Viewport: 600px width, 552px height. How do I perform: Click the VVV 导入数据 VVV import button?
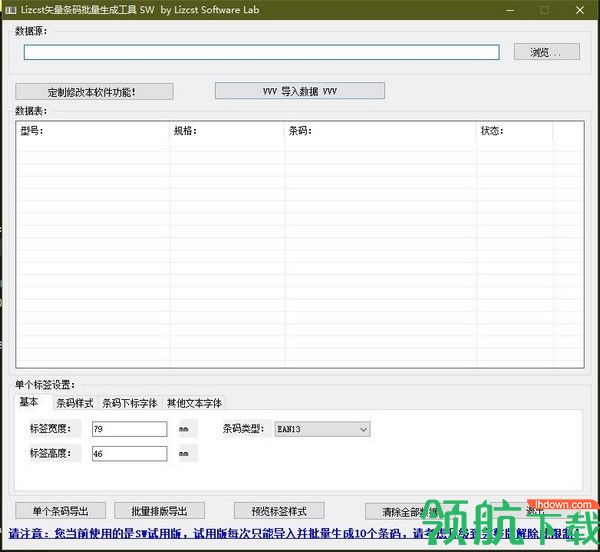(300, 91)
